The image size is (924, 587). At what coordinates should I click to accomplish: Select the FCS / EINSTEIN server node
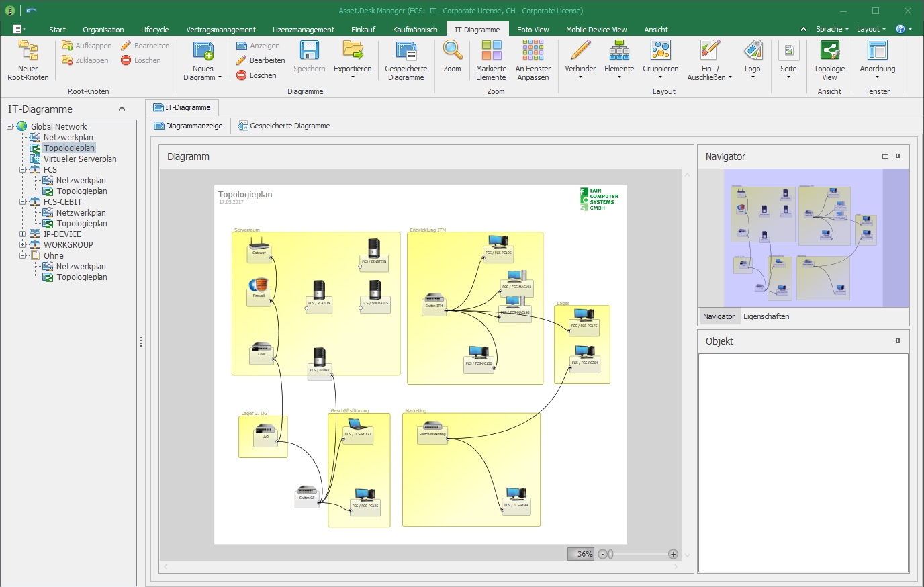[374, 255]
